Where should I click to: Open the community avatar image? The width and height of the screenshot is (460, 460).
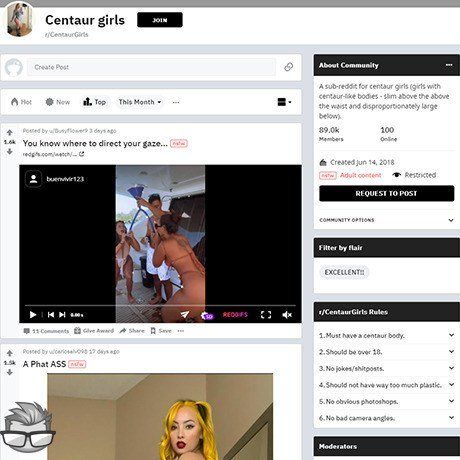[20, 19]
